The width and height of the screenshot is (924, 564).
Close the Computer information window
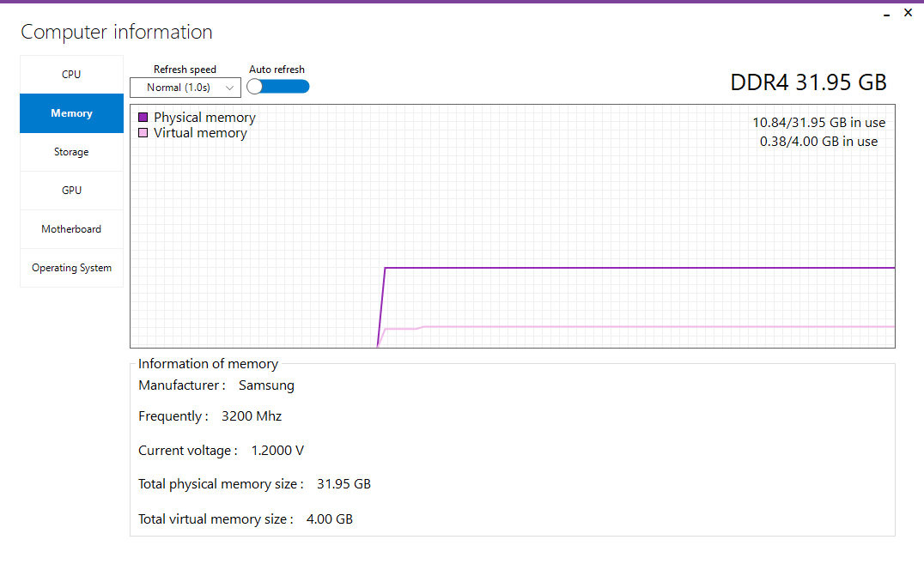pos(908,13)
